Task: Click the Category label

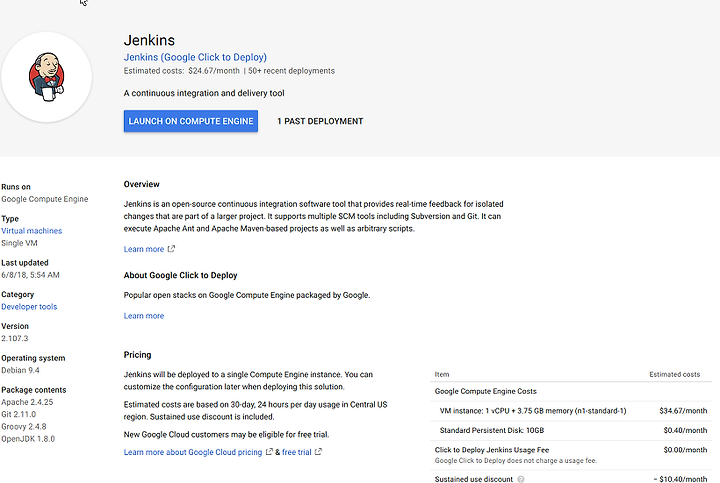Action: (x=17, y=294)
